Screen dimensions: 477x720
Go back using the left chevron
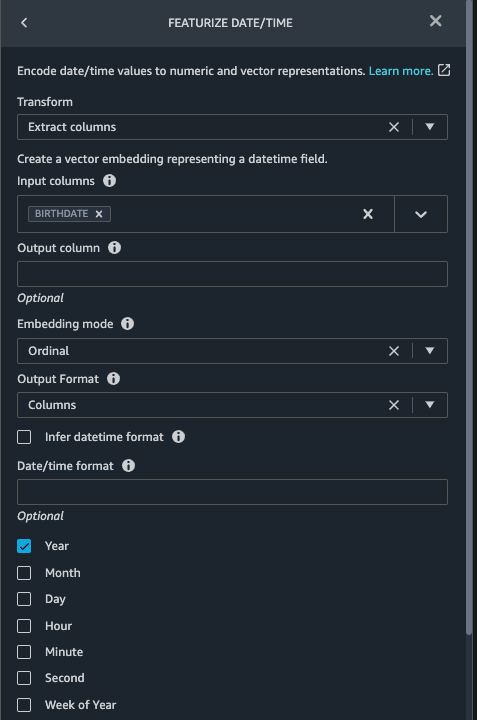(x=24, y=22)
